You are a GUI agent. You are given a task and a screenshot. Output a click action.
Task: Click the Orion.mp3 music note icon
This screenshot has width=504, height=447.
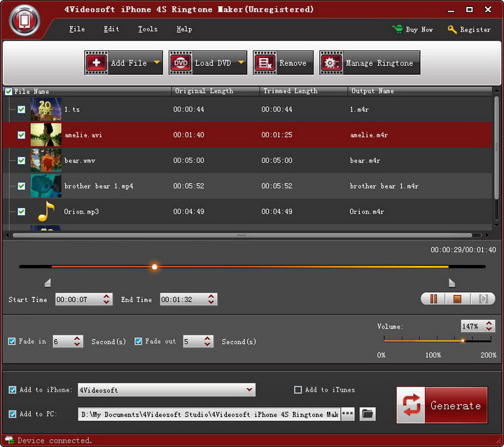pos(46,212)
